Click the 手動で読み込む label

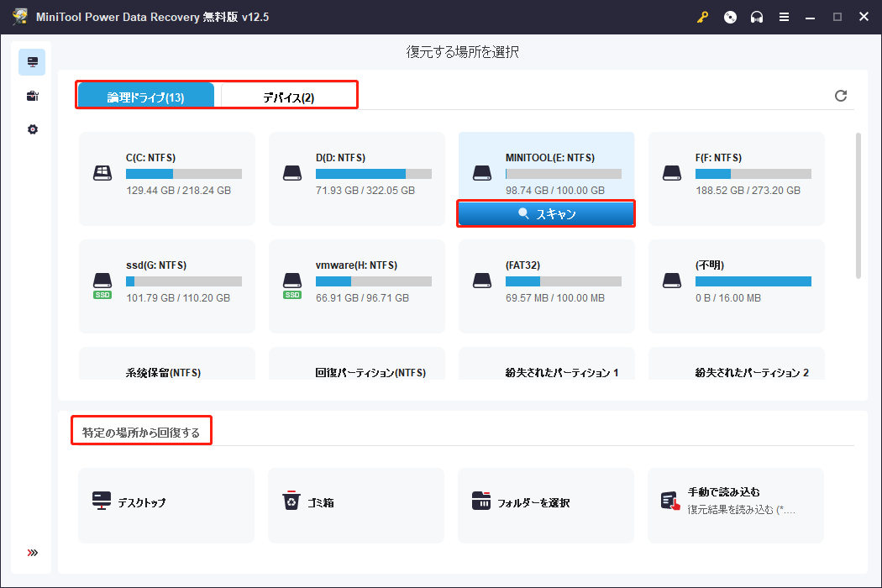click(723, 491)
